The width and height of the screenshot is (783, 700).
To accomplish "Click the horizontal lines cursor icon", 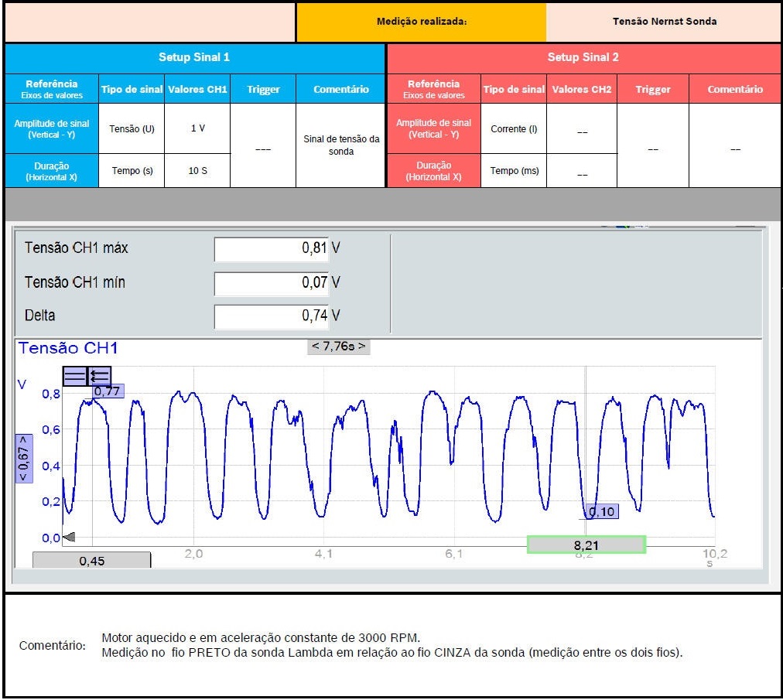I will 75,376.
